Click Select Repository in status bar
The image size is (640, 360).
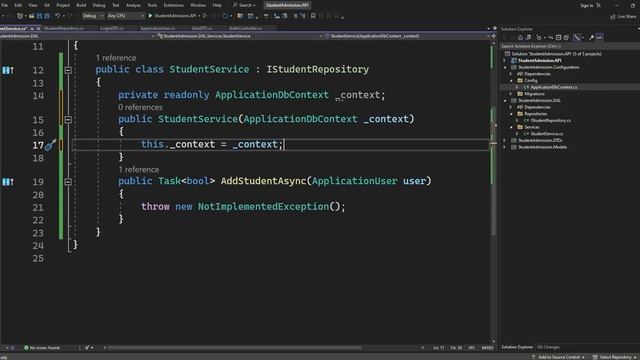pos(616,357)
